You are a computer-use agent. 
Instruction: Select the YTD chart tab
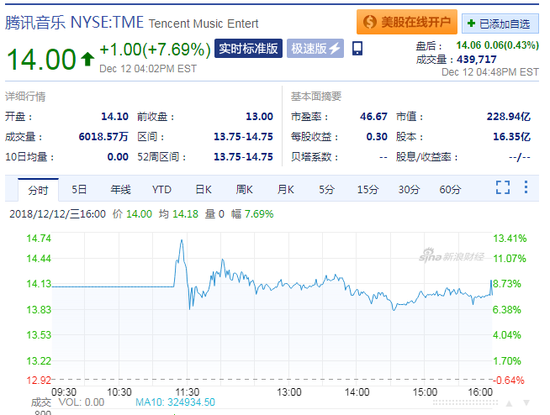[x=162, y=190]
